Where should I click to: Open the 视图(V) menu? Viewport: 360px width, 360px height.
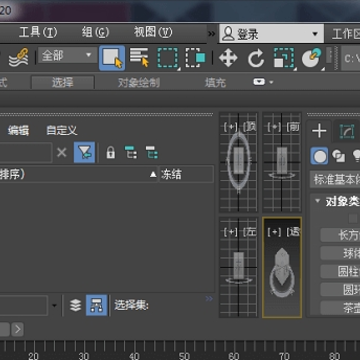point(153,33)
